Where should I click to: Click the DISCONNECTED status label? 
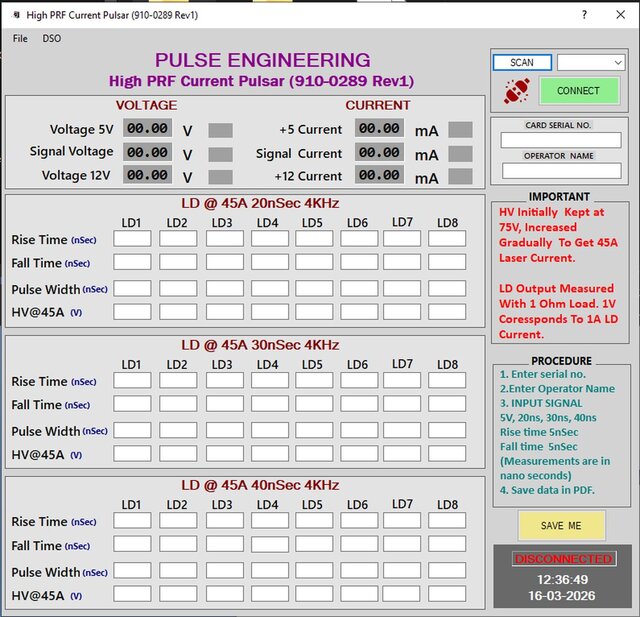coord(564,559)
